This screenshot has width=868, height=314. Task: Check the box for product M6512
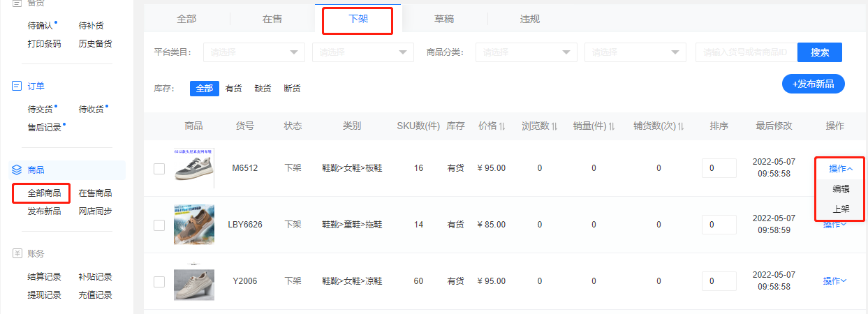point(159,168)
